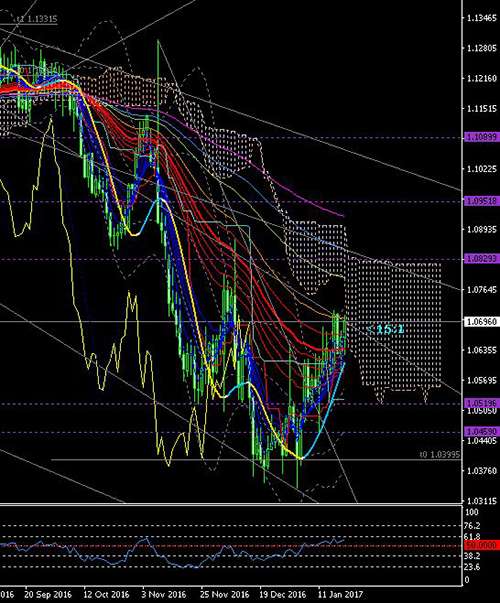Click the t0 1.03995 support line label
This screenshot has height=603, width=500.
[440, 455]
